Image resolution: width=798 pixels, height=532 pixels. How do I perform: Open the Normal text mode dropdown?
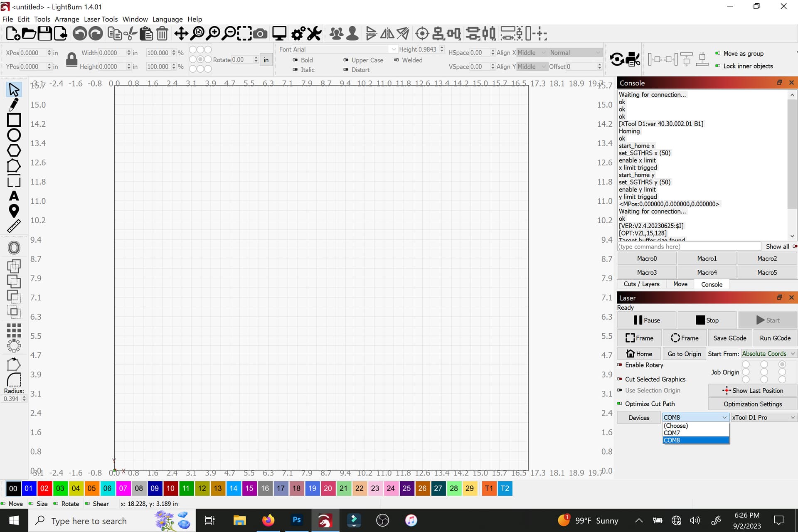[575, 52]
